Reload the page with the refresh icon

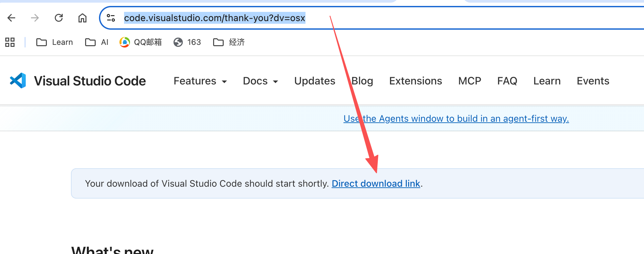click(59, 18)
